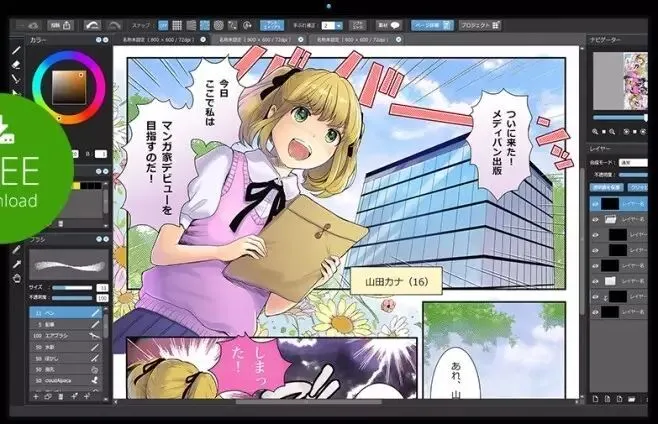Adjust the brush size slider
The width and height of the screenshot is (658, 424).
point(72,288)
